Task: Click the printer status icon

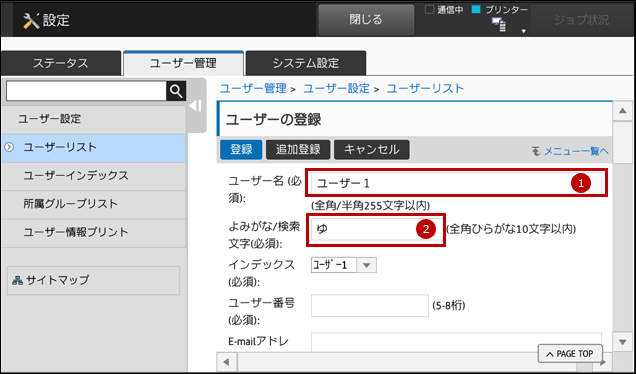Action: point(499,24)
